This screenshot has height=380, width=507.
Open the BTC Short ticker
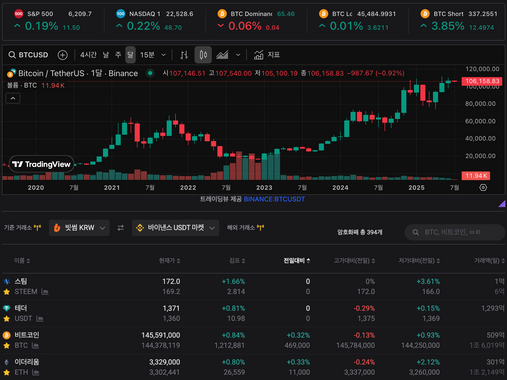point(459,21)
